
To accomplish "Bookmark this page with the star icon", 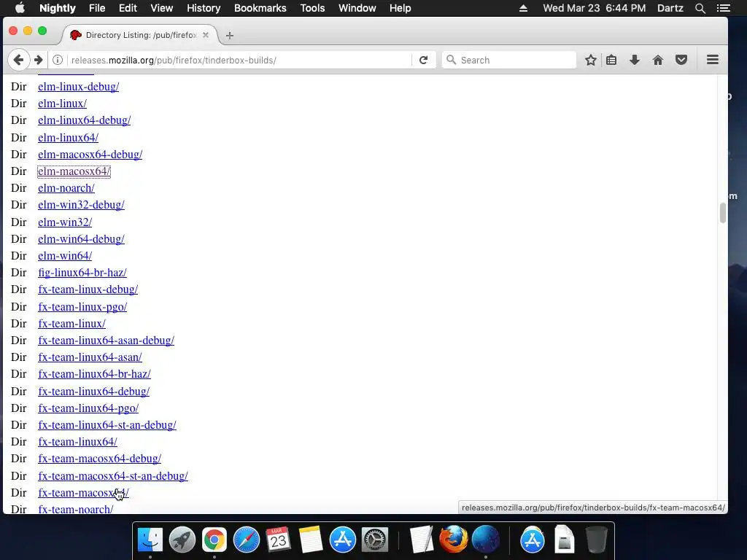I will [x=591, y=60].
